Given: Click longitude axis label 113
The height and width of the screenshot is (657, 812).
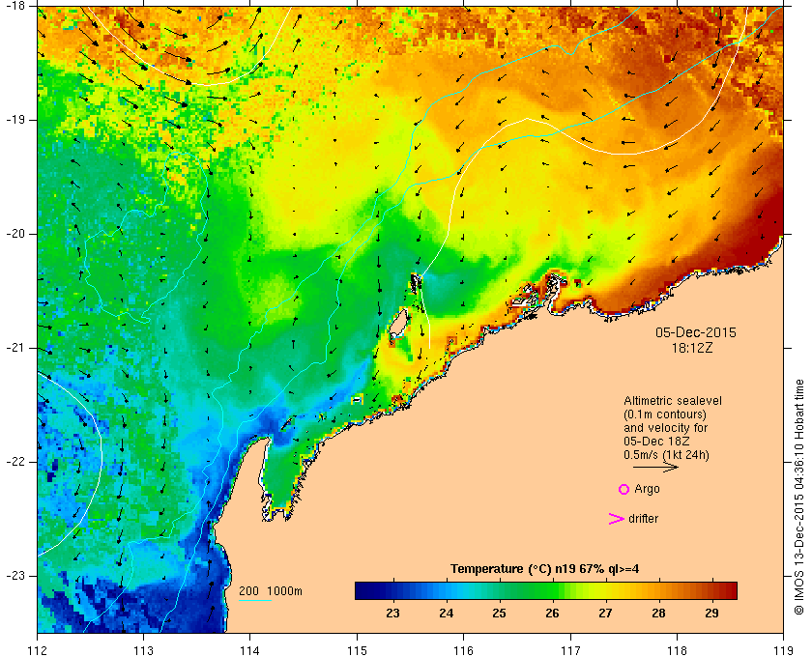Looking at the screenshot, I should [143, 650].
